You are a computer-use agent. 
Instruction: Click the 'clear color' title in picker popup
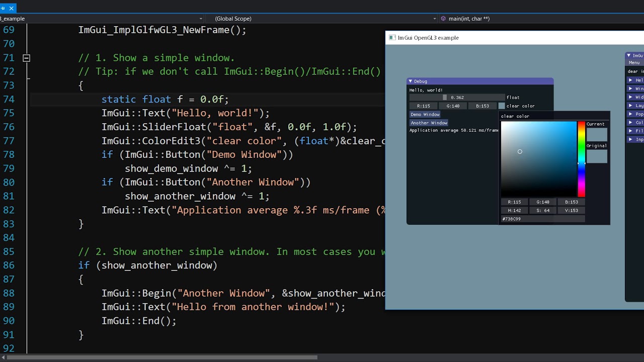pos(515,116)
